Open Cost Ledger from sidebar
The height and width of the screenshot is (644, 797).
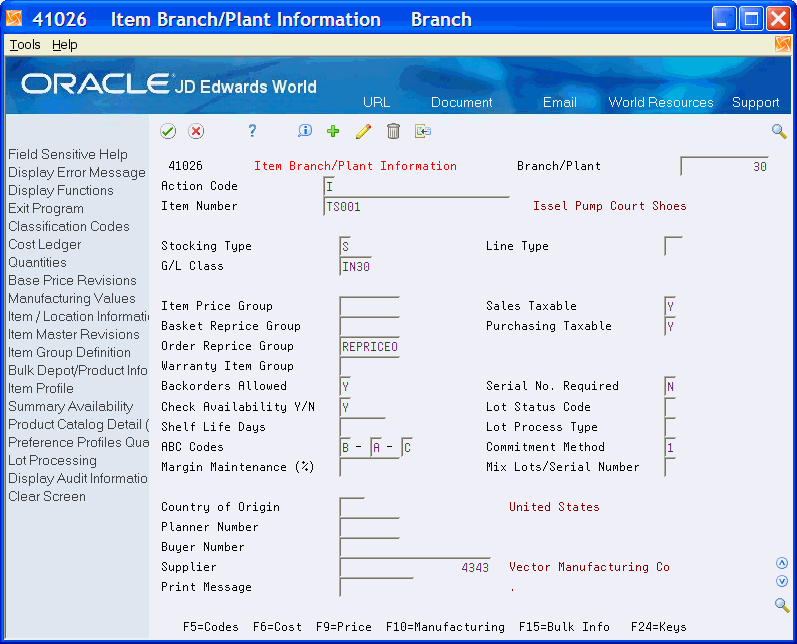coord(44,244)
